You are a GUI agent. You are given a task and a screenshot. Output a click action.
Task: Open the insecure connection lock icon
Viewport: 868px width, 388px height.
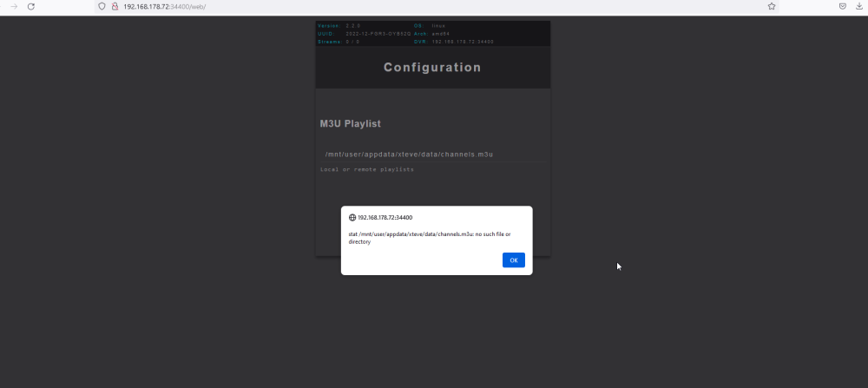(x=115, y=7)
